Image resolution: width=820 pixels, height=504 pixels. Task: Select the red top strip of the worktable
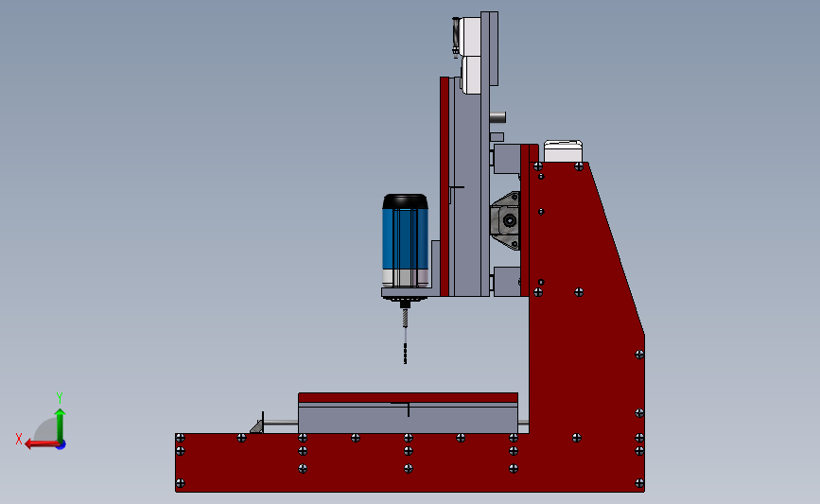click(x=408, y=398)
